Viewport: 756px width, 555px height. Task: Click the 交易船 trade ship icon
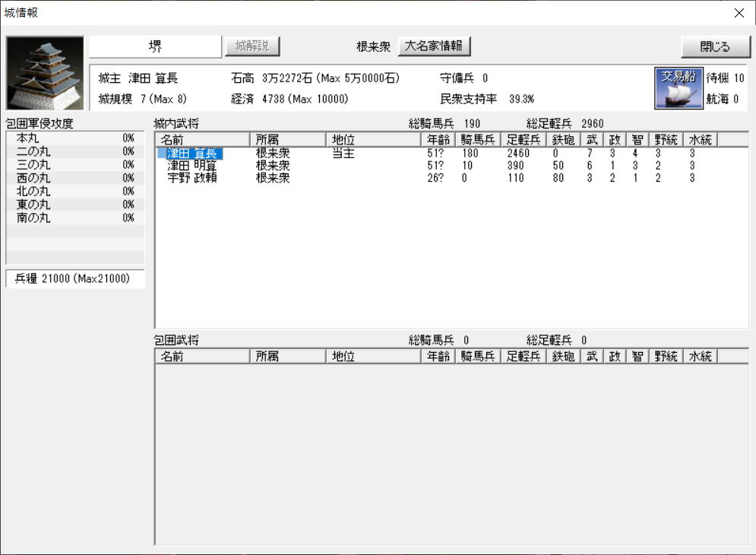pyautogui.click(x=679, y=87)
